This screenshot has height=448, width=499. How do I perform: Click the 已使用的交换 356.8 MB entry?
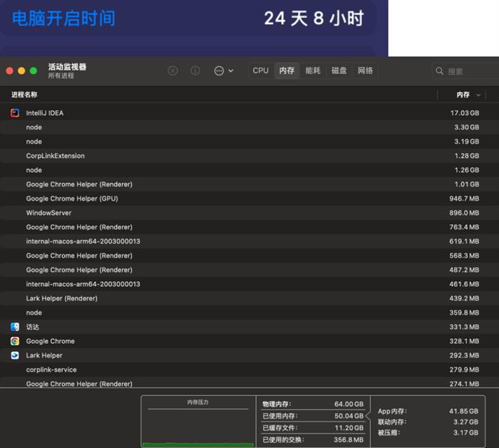[313, 440]
